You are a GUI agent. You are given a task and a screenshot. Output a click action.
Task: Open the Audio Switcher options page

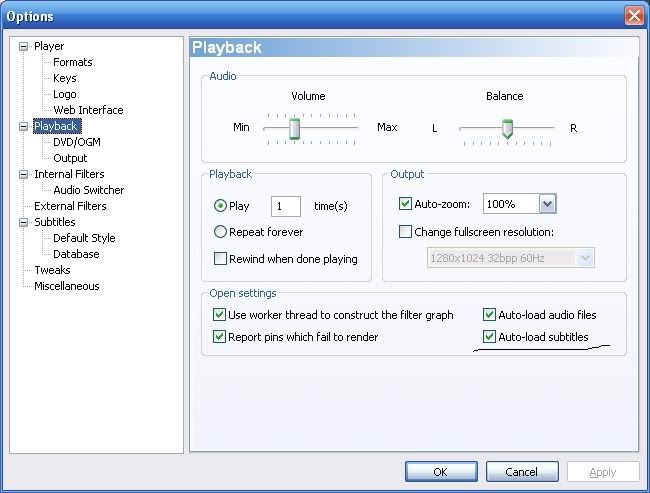[x=89, y=190]
